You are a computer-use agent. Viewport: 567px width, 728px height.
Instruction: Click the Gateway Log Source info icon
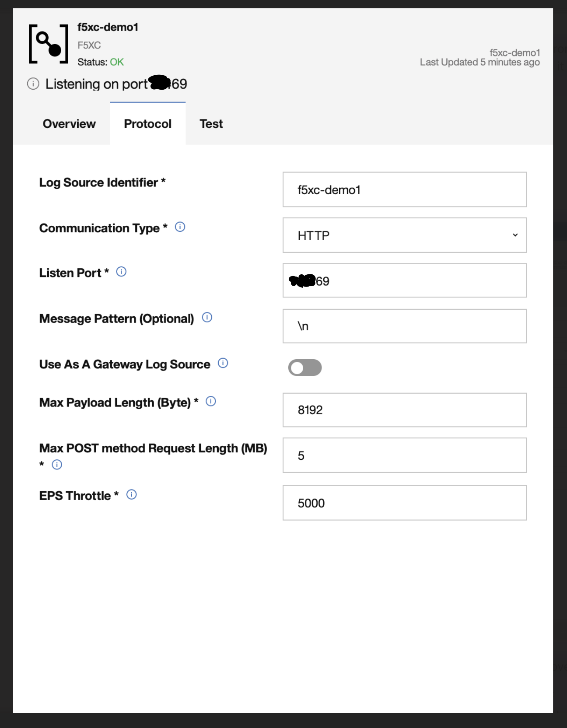point(223,363)
